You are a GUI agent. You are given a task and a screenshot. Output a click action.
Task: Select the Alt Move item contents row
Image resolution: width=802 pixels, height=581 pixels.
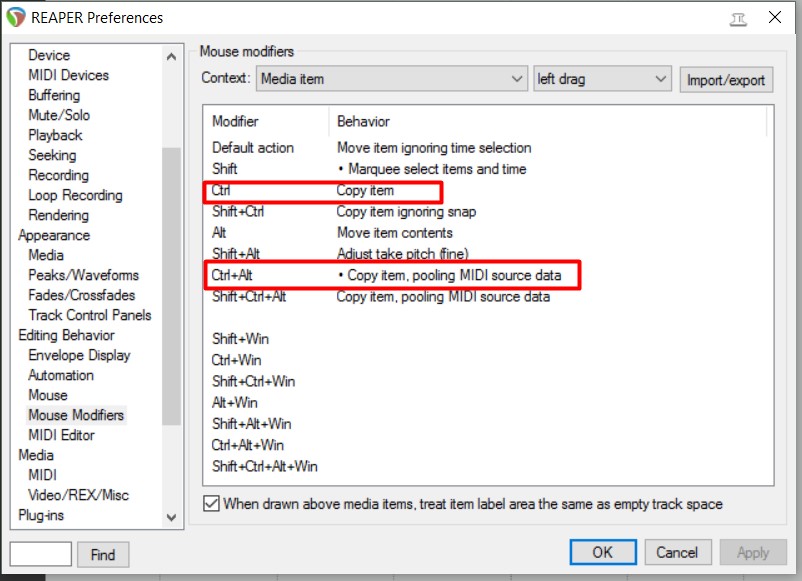pyautogui.click(x=488, y=233)
